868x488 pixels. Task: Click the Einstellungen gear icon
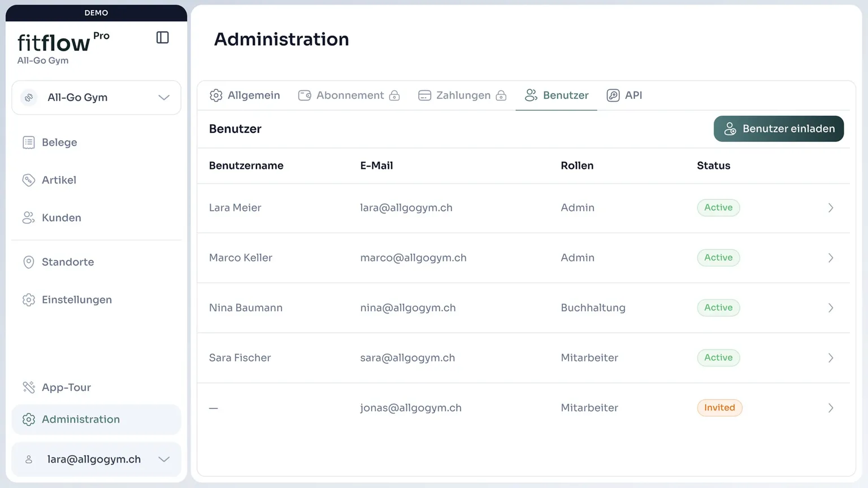[x=29, y=300]
